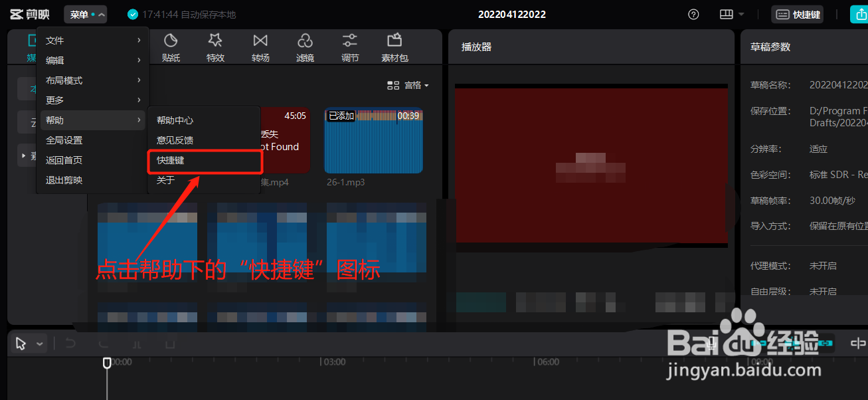
Task: Click the preview axis icon at timeline right
Action: [858, 344]
